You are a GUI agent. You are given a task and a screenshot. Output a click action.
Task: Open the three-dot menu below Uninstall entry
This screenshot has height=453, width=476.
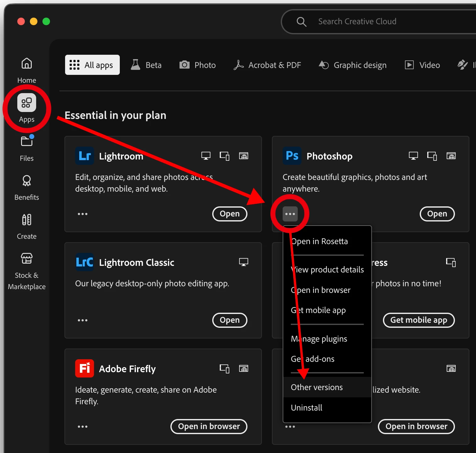coord(290,427)
